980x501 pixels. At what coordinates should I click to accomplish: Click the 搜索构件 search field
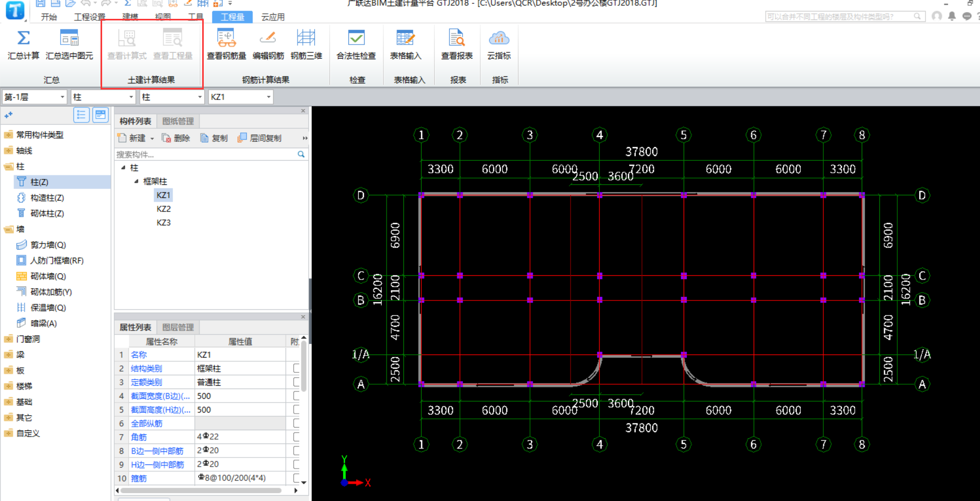[x=205, y=154]
